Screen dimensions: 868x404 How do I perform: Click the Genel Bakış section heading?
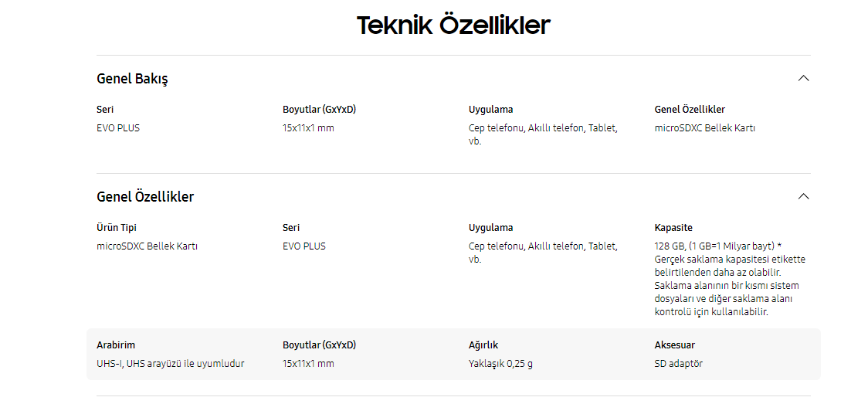pos(132,79)
